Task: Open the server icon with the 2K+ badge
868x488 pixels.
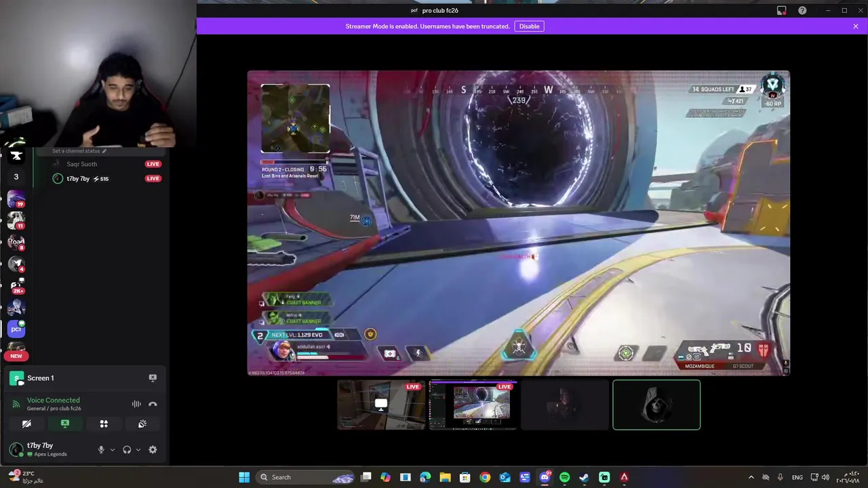Action: coord(16,285)
